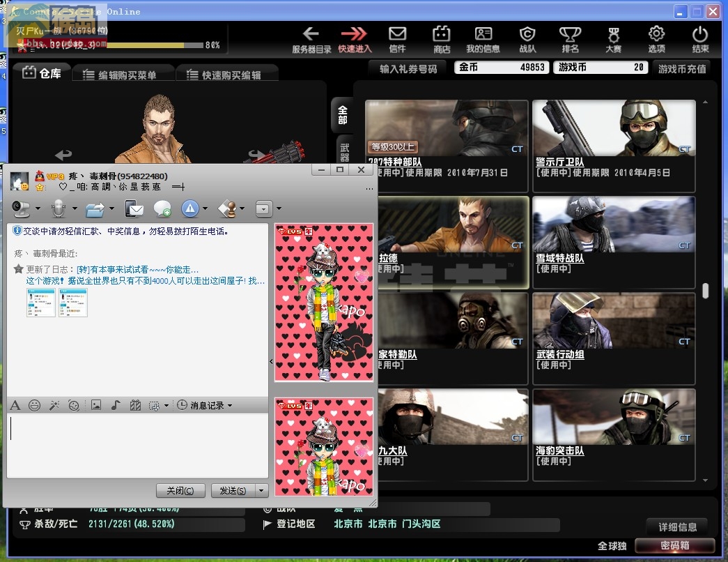Click the gift icon in chat toolbar

click(135, 405)
